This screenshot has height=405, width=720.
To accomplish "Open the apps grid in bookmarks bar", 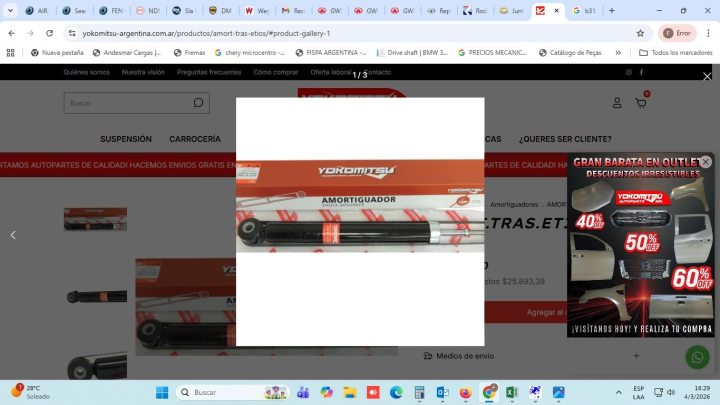I will 11,53.
